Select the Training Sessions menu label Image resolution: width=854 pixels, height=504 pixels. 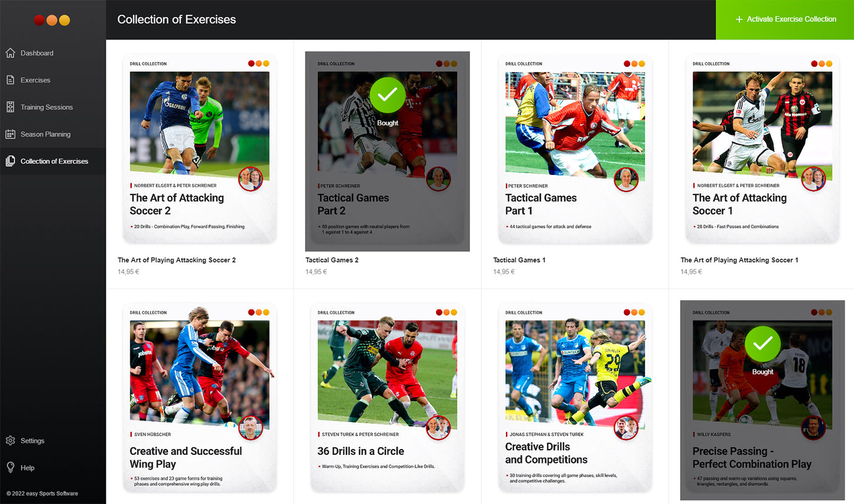tap(47, 107)
